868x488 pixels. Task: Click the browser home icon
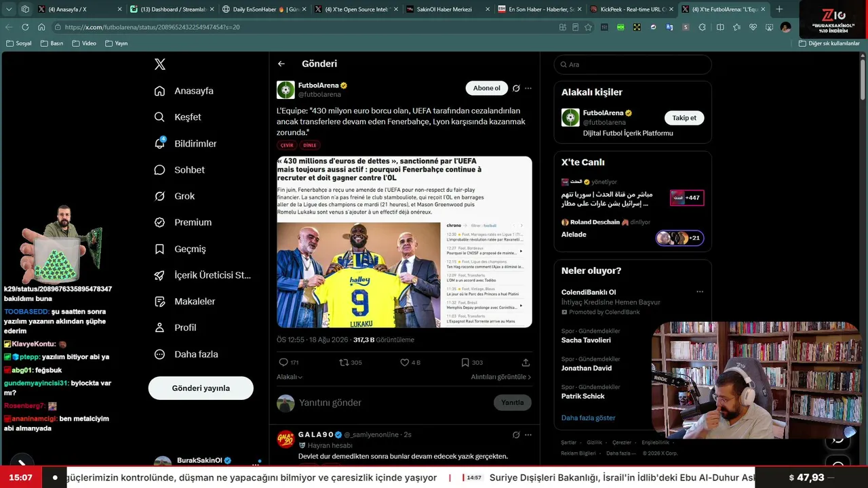point(41,27)
